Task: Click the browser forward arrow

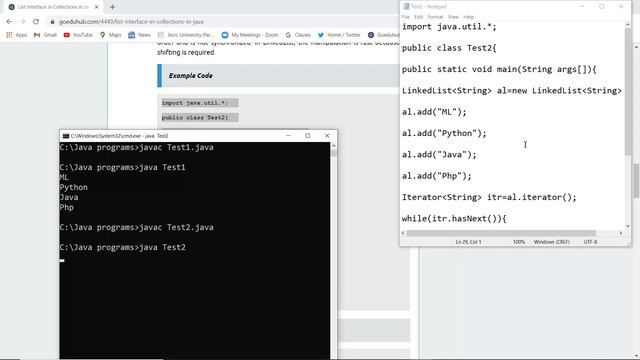Action: pyautogui.click(x=22, y=22)
